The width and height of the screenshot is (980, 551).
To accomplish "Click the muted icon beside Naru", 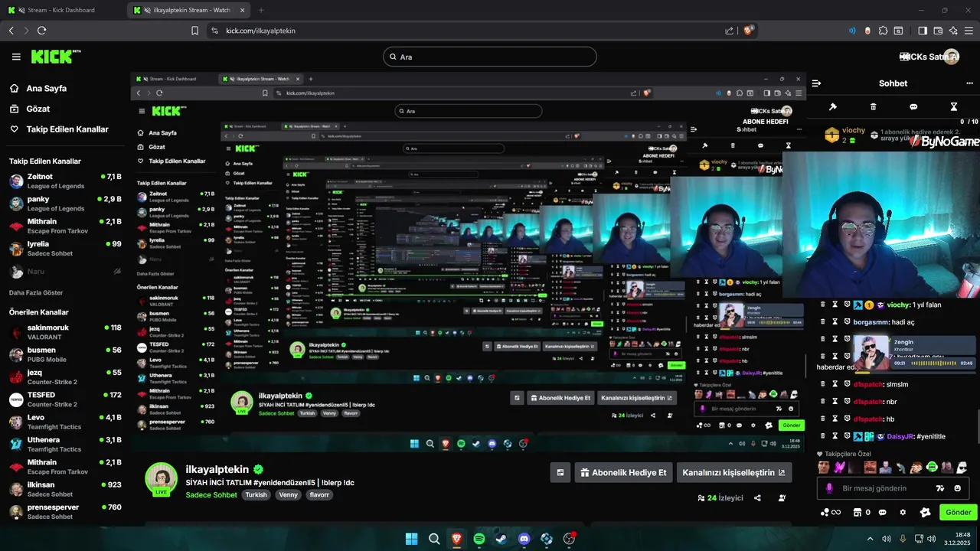I will point(117,271).
